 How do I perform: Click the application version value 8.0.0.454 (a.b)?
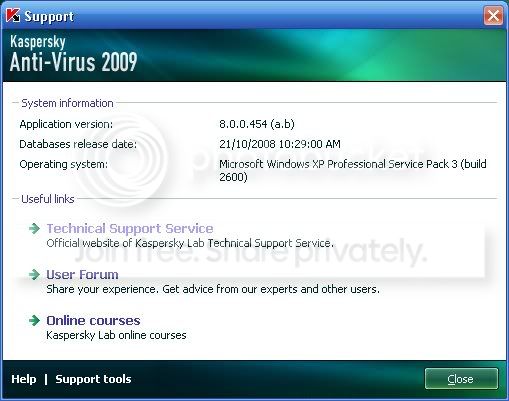click(x=257, y=124)
